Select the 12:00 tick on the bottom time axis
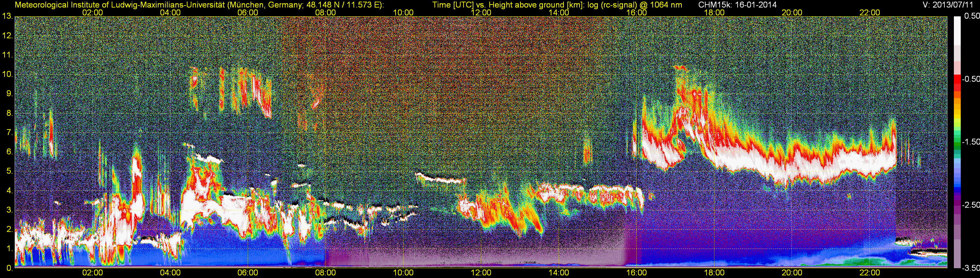The image size is (980, 278). (x=481, y=273)
